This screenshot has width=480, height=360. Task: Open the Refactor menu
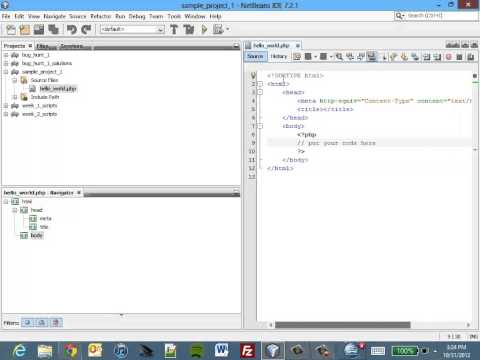click(x=100, y=16)
